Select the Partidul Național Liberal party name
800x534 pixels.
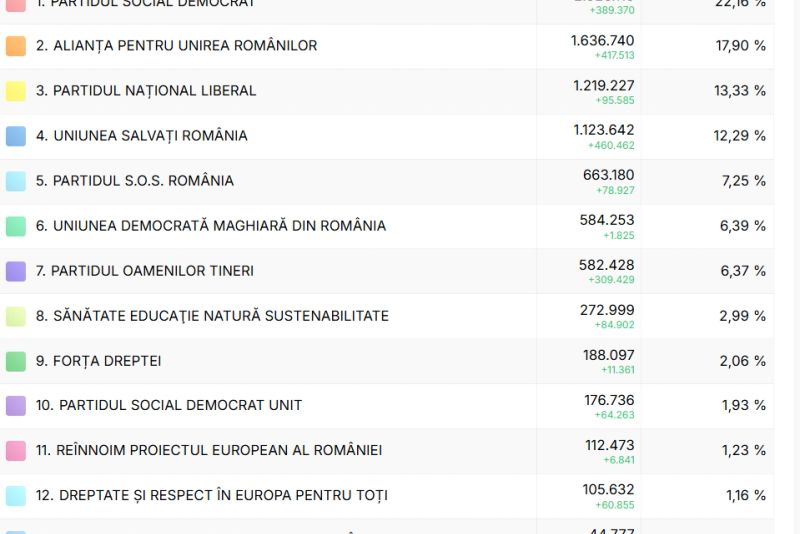click(154, 91)
